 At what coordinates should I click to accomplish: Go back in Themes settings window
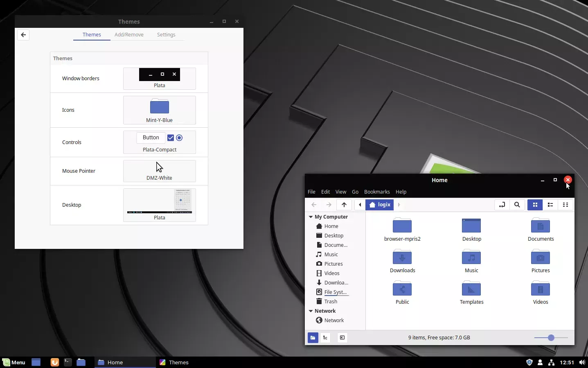pos(23,35)
